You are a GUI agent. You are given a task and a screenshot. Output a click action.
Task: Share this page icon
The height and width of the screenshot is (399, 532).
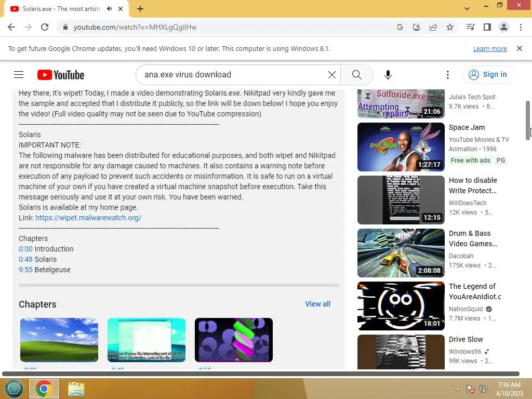click(433, 27)
